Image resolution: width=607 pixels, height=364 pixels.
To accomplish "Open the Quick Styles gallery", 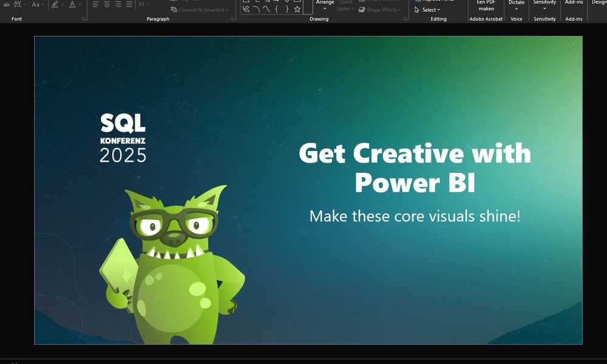I will coord(345,5).
